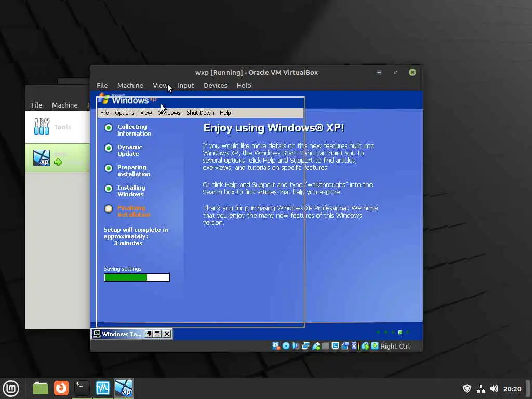Click the optical disk indicator icon
Viewport: 532px width, 399px height.
pos(286,345)
